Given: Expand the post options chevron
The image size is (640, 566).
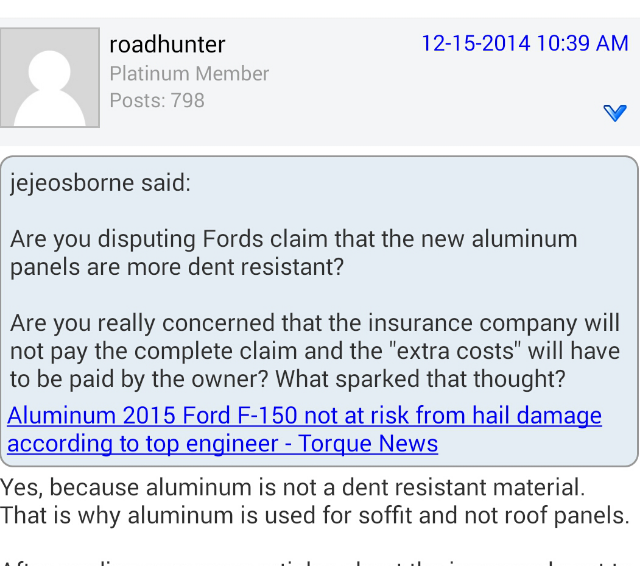Looking at the screenshot, I should [615, 113].
